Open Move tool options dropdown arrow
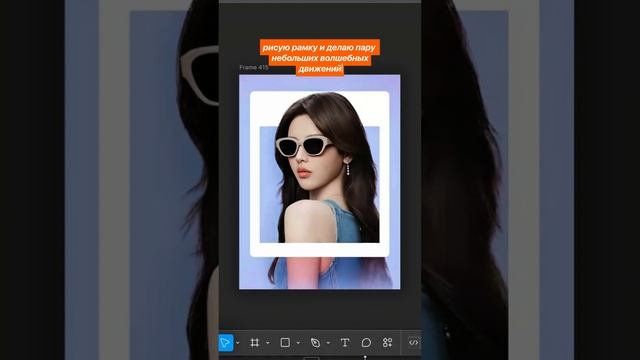The height and width of the screenshot is (360, 640). pyautogui.click(x=238, y=343)
